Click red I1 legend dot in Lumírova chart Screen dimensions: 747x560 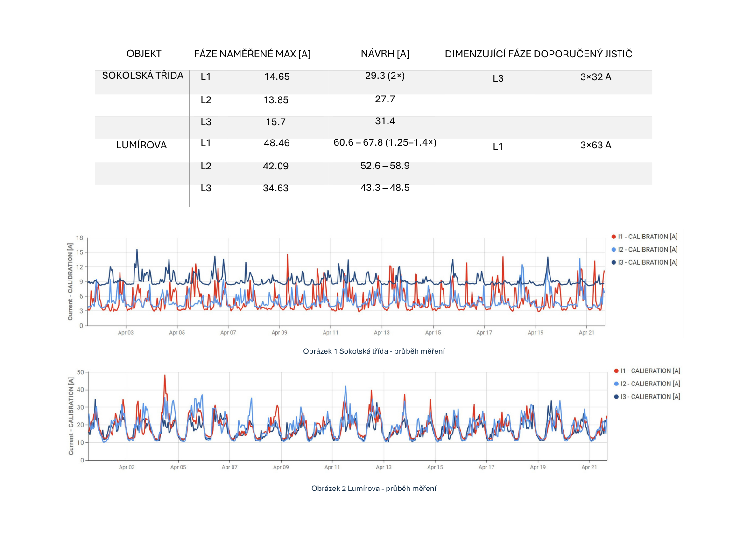point(616,371)
